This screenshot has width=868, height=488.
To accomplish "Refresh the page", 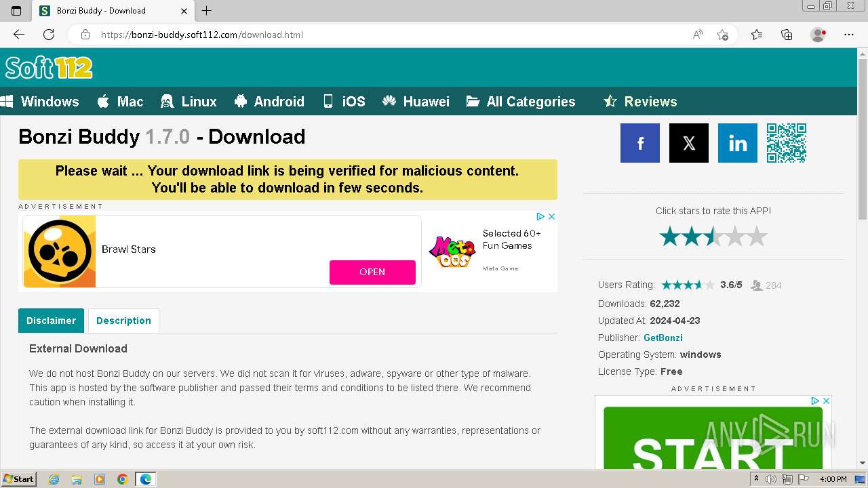I will [x=49, y=35].
